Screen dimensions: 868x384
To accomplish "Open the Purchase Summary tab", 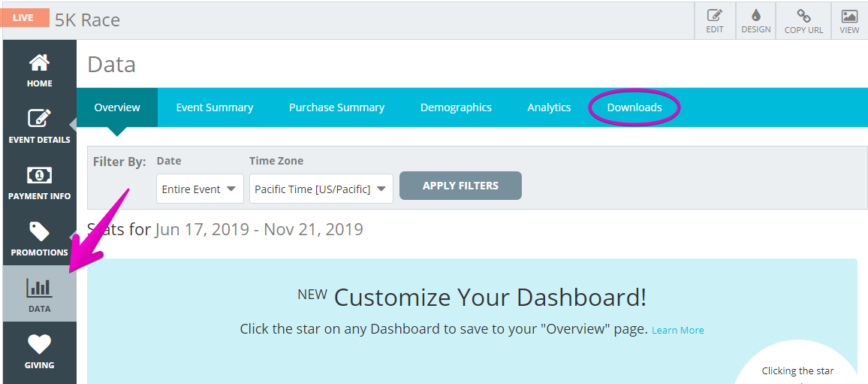I will coord(336,107).
